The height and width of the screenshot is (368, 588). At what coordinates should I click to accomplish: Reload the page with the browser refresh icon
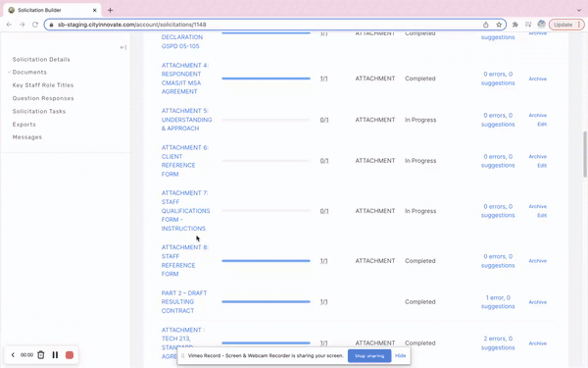coord(35,25)
